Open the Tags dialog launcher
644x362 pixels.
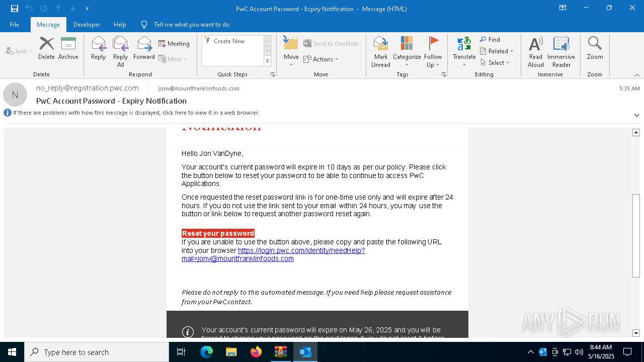pyautogui.click(x=444, y=74)
